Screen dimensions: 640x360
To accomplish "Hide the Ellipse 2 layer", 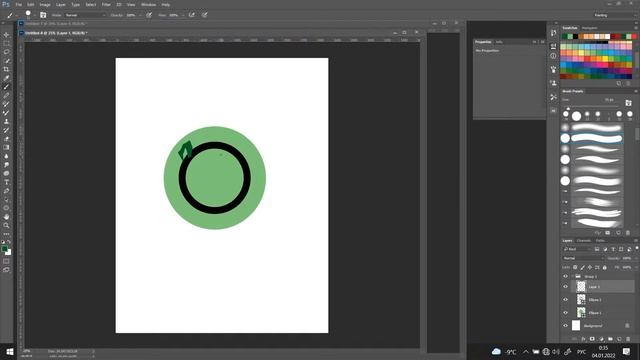I will [565, 300].
